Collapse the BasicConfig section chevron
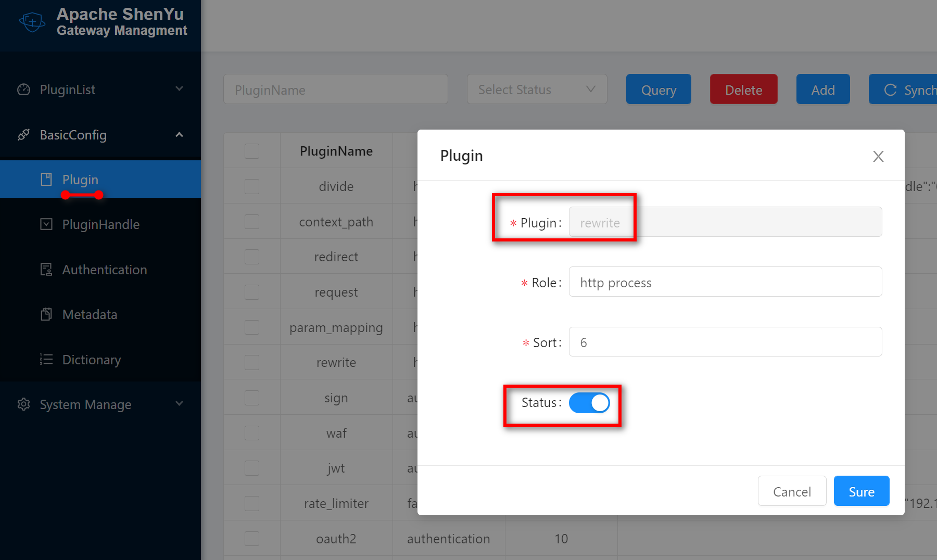This screenshot has width=937, height=560. [x=179, y=135]
